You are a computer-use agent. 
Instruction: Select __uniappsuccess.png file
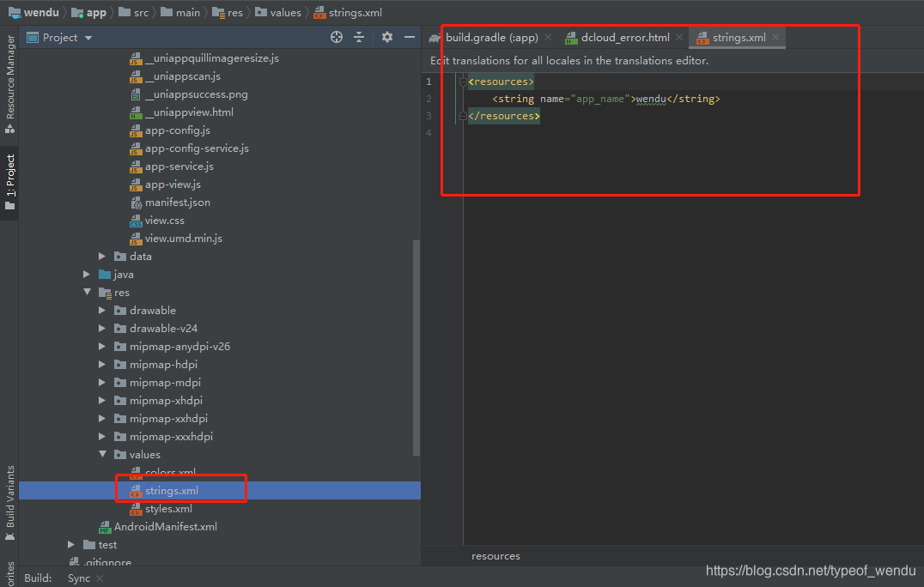coord(189,94)
